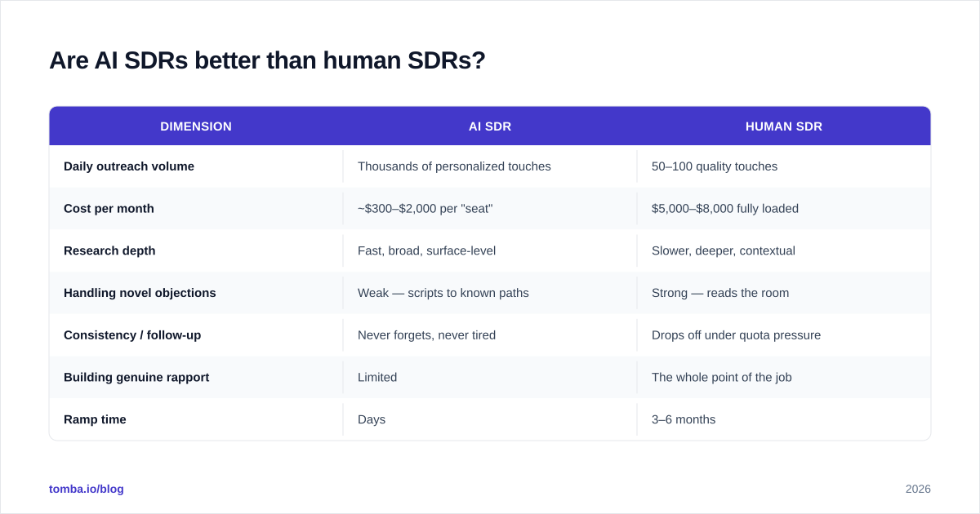980x514 pixels.
Task: Click the heading 'Are AI SDRs better than human SDRs?'
Action: pyautogui.click(x=267, y=60)
